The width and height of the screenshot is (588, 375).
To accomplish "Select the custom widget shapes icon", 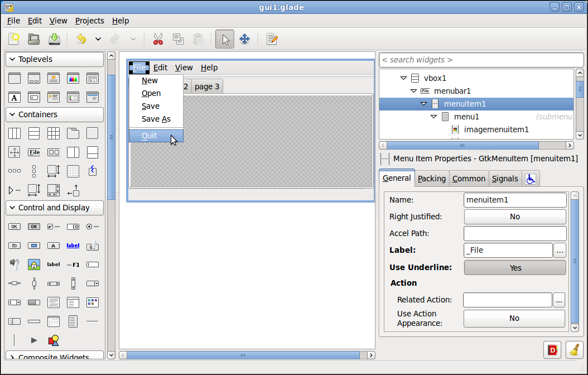I will [x=54, y=340].
